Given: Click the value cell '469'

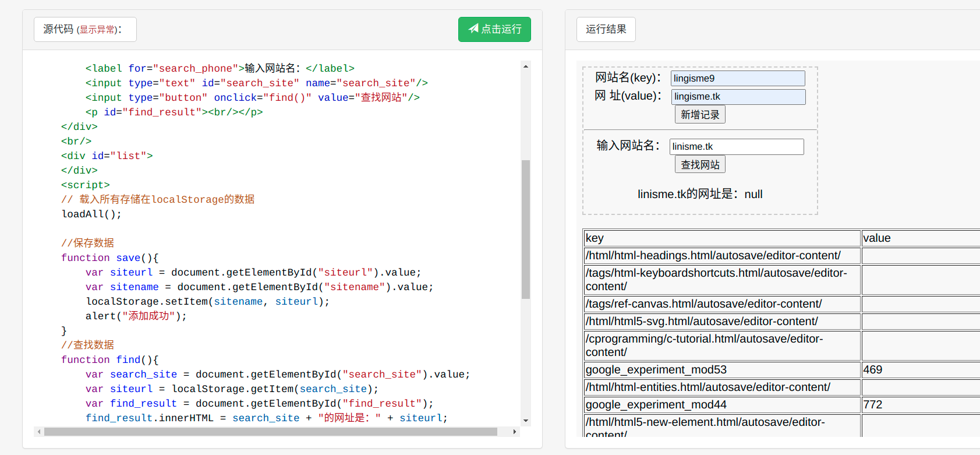Looking at the screenshot, I should click(x=921, y=369).
